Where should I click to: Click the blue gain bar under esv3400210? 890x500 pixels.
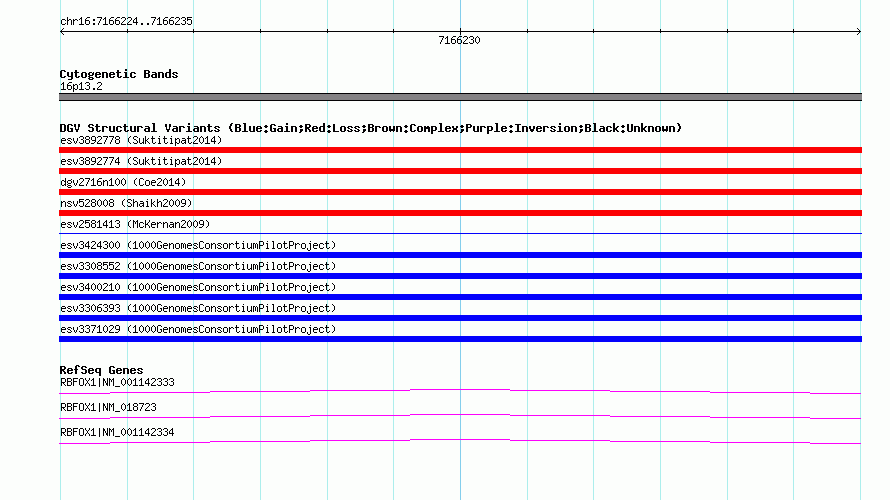click(x=460, y=297)
